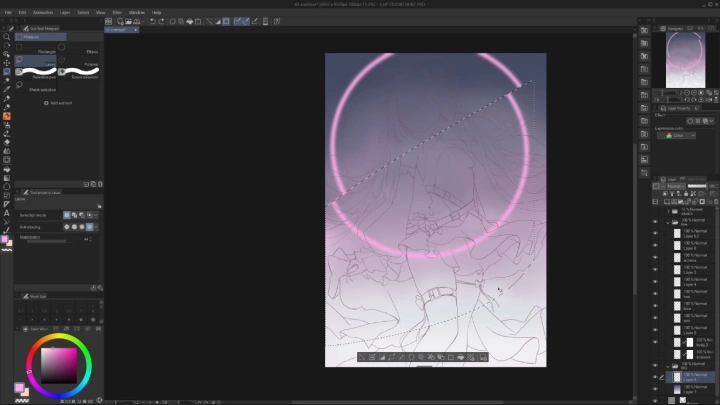Viewport: 720px width, 405px height.
Task: Click Add sub tool button
Action: (x=59, y=102)
